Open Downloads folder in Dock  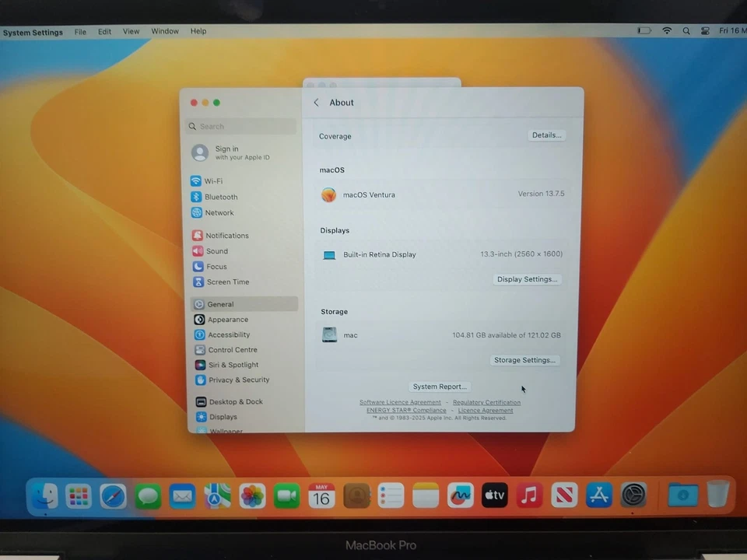pyautogui.click(x=682, y=495)
